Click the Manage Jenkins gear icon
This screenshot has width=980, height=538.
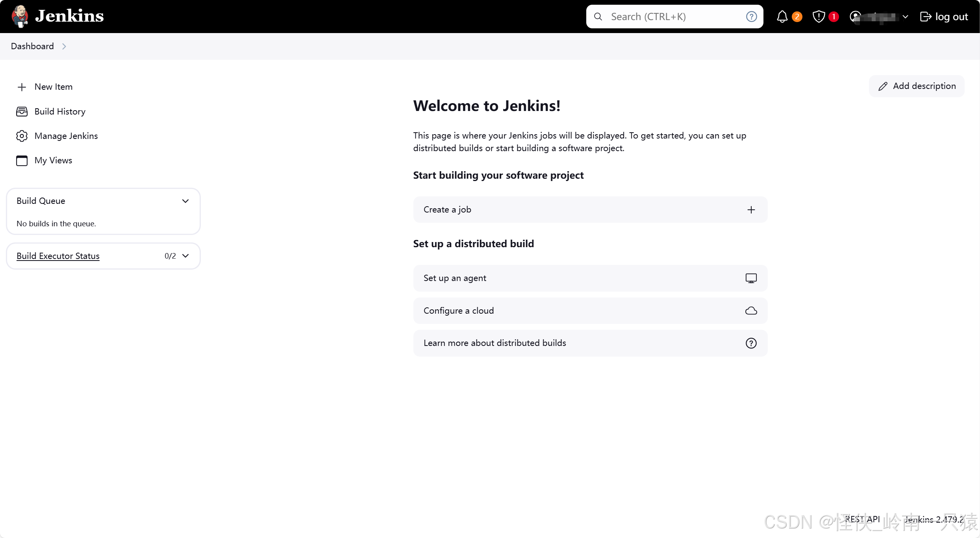coord(22,136)
